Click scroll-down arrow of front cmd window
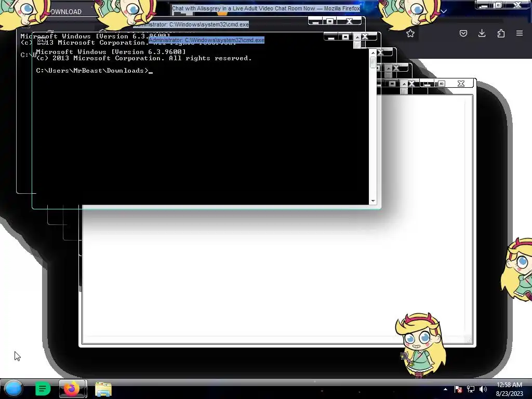 coord(373,201)
